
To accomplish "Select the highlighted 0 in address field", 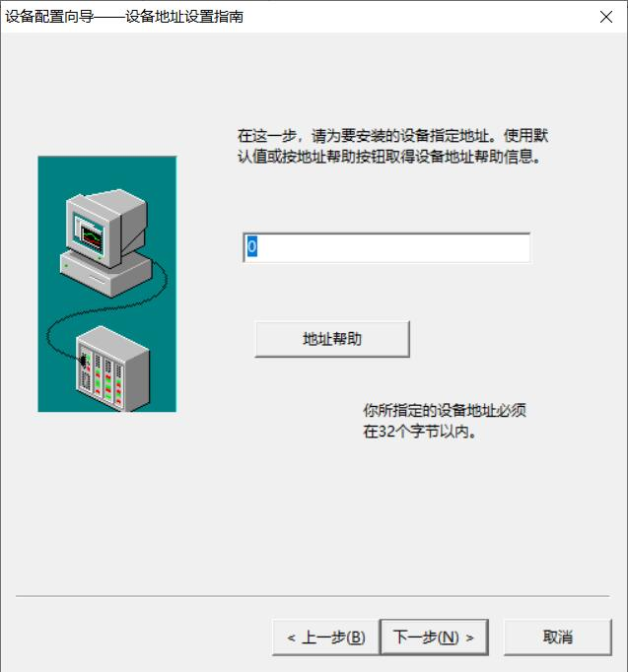I will [251, 247].
